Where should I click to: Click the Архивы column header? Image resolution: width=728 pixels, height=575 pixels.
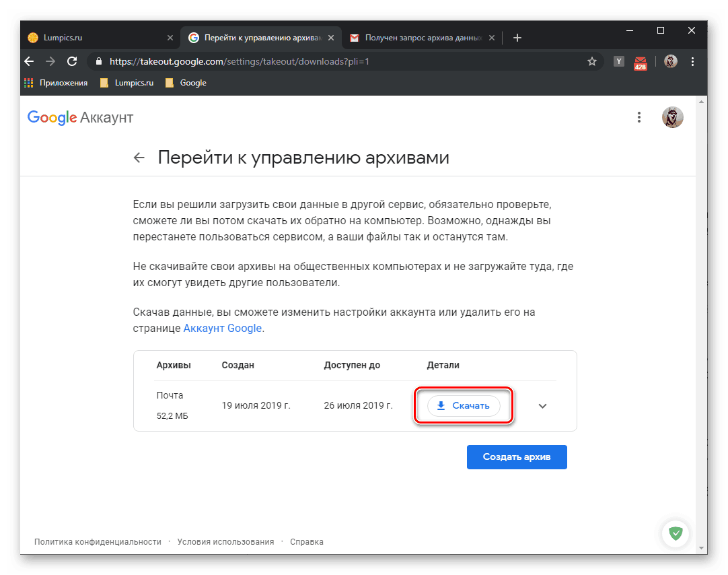[174, 365]
